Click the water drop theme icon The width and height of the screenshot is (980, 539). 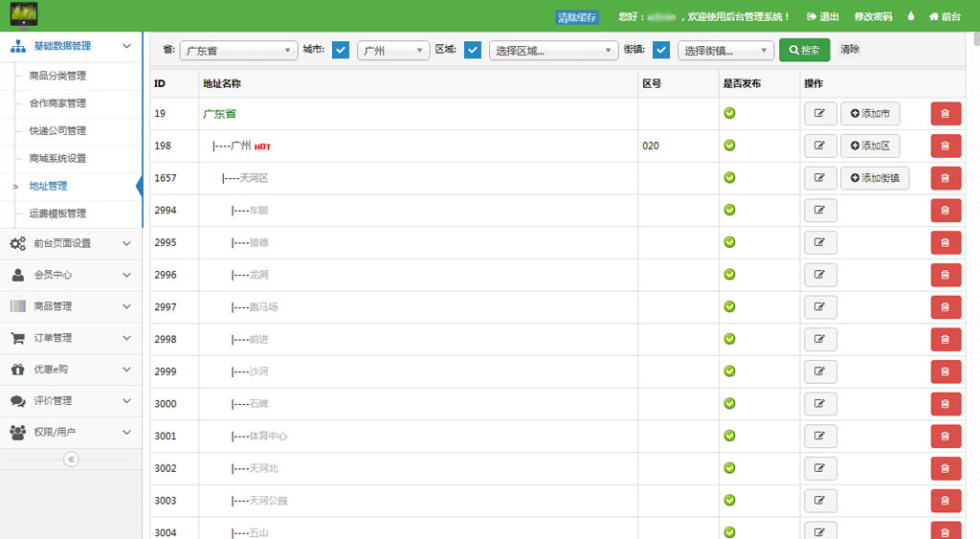coord(911,16)
